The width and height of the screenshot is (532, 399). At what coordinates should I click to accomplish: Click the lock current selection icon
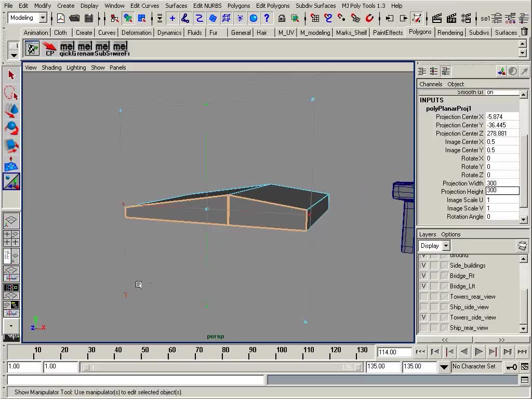(282, 18)
